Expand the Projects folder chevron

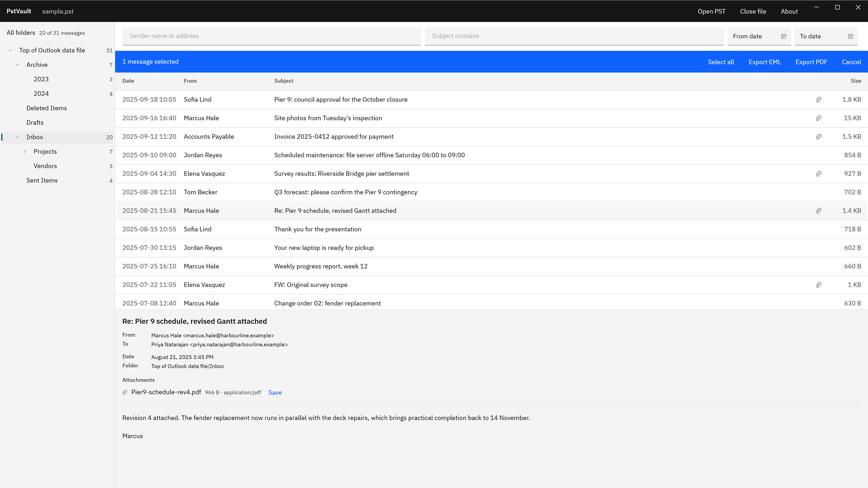(x=25, y=151)
